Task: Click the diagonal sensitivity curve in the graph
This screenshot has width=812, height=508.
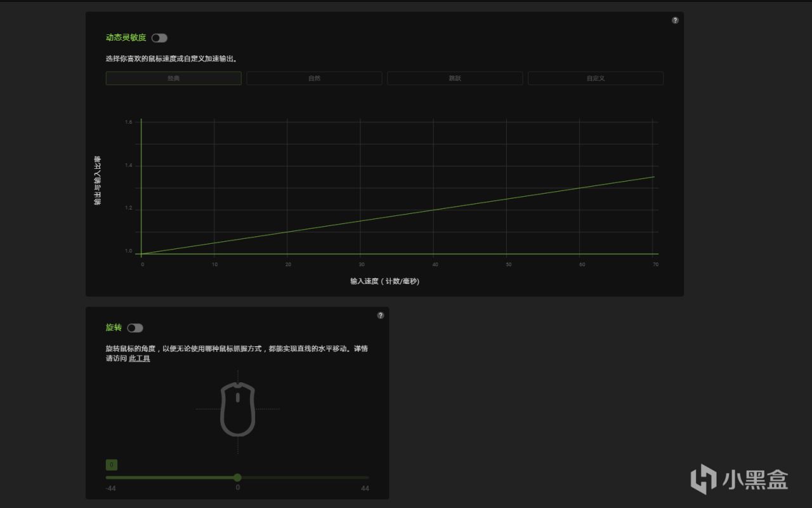Action: point(397,215)
